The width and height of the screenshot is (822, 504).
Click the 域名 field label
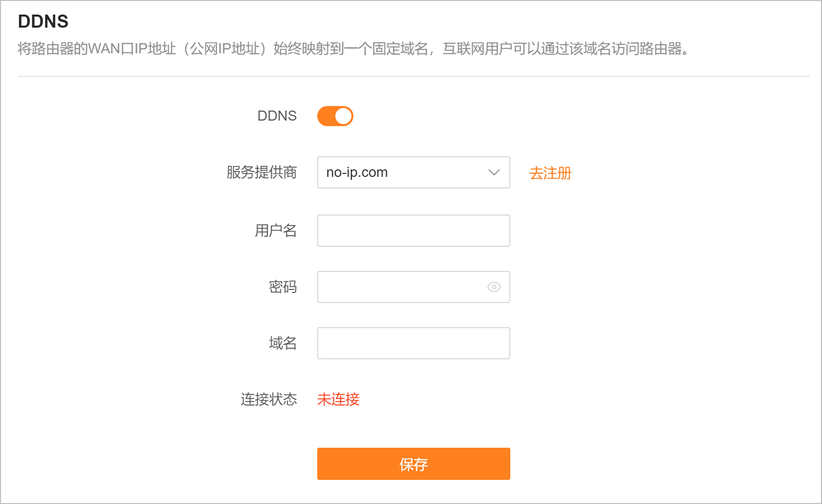tap(283, 343)
